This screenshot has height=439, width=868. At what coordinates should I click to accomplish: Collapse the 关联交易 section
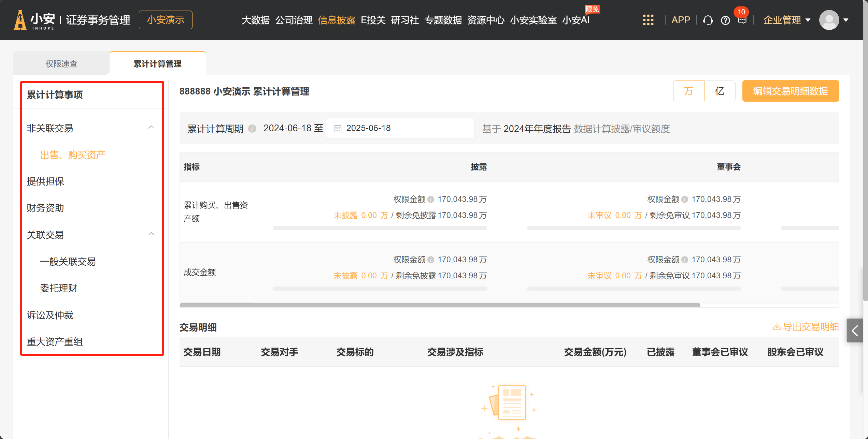(151, 234)
